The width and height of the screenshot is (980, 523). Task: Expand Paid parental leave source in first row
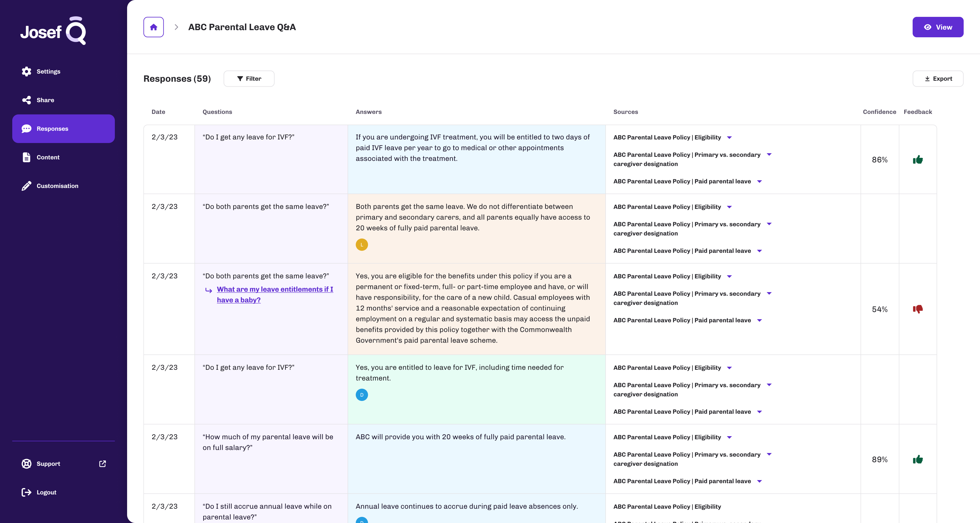(x=759, y=182)
